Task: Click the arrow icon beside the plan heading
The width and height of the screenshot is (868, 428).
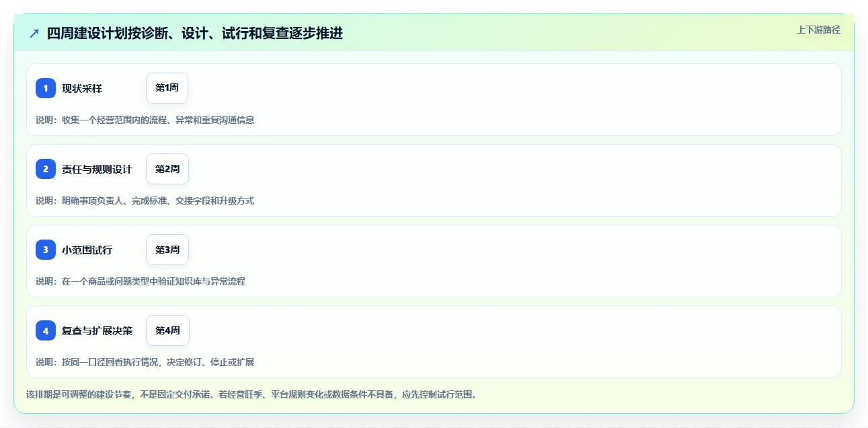Action: click(34, 34)
